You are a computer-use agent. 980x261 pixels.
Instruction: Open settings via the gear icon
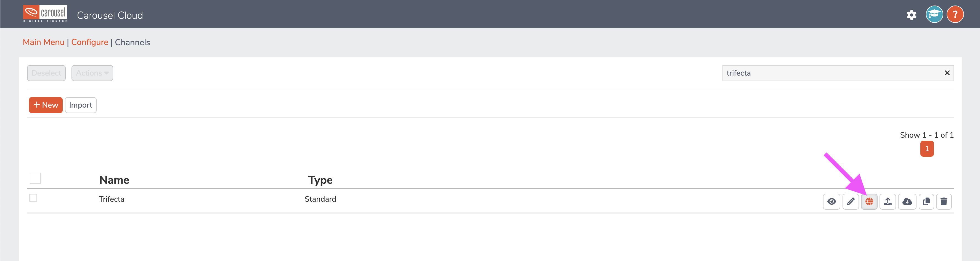912,15
